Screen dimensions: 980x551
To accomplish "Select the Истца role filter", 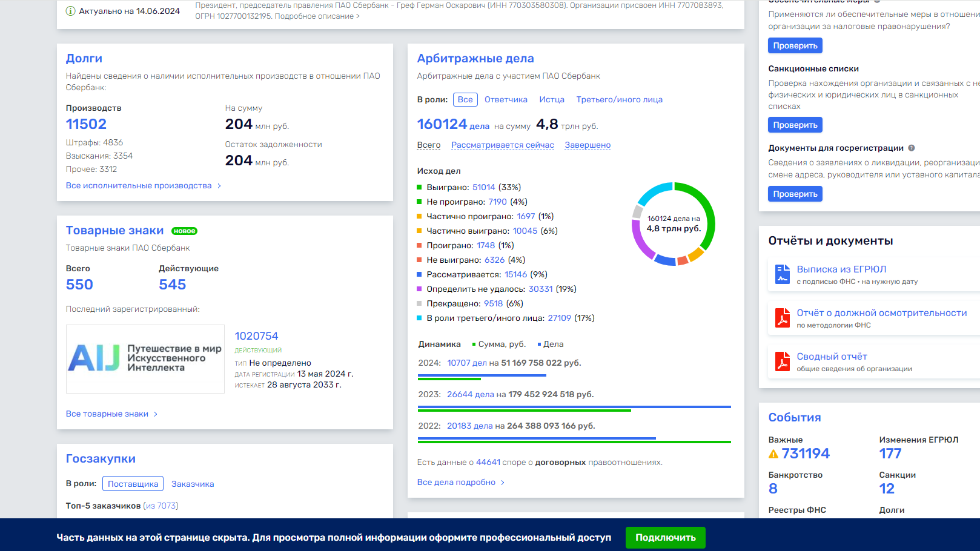I will coord(552,99).
